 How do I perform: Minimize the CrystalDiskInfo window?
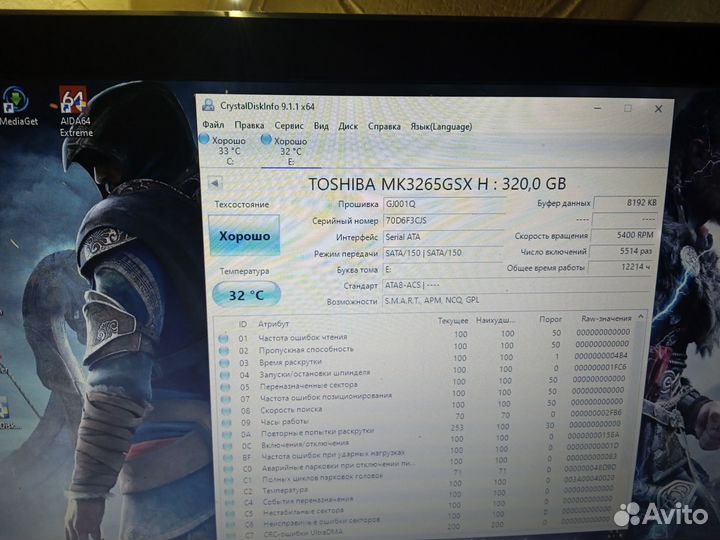pyautogui.click(x=597, y=108)
